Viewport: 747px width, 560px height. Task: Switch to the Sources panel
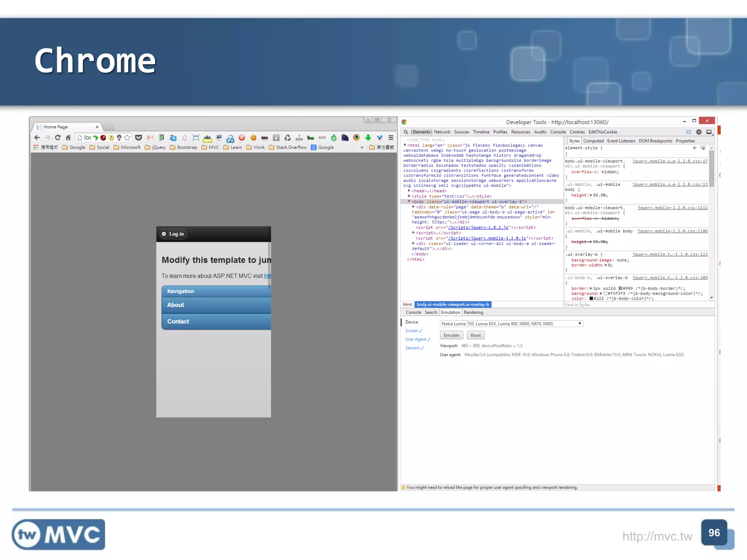point(461,132)
